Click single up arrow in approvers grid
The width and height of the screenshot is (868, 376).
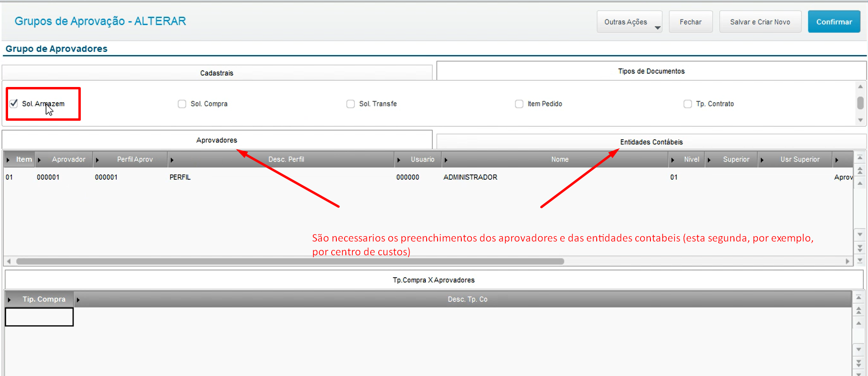click(860, 183)
